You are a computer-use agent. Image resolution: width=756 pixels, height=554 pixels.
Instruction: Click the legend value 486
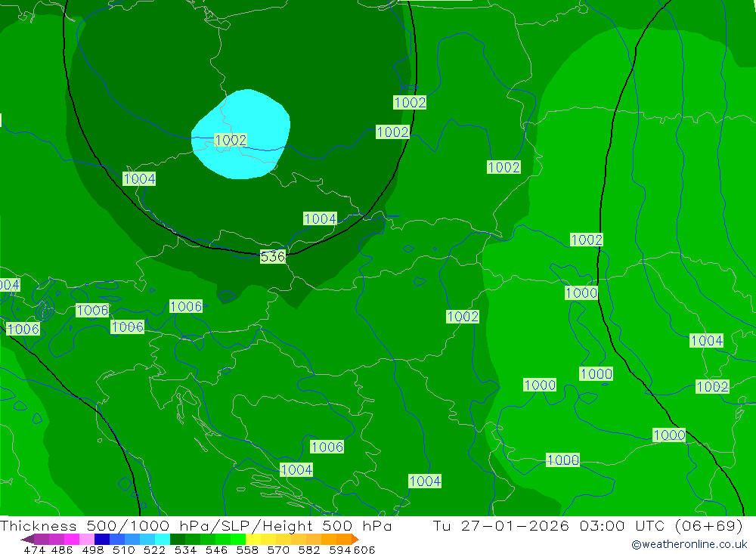click(x=62, y=549)
